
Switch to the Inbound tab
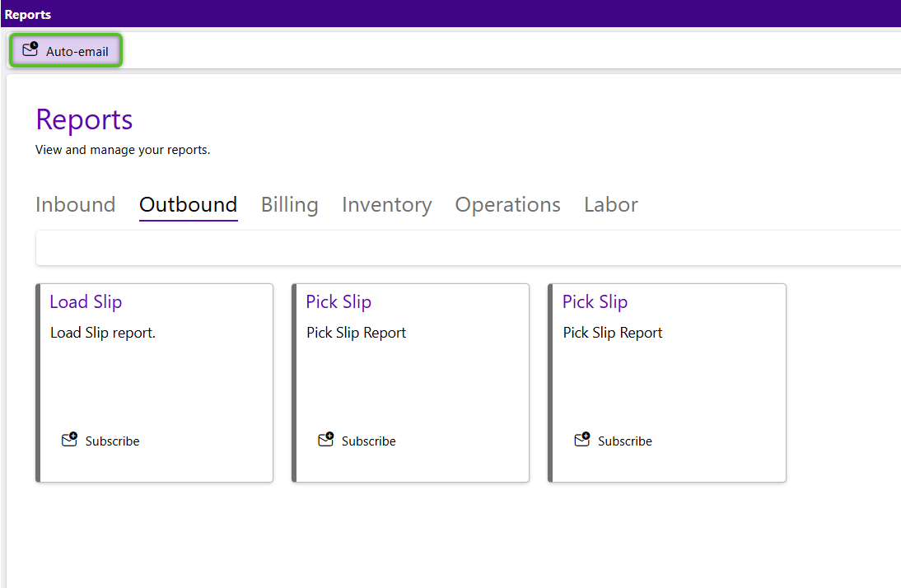pyautogui.click(x=75, y=204)
